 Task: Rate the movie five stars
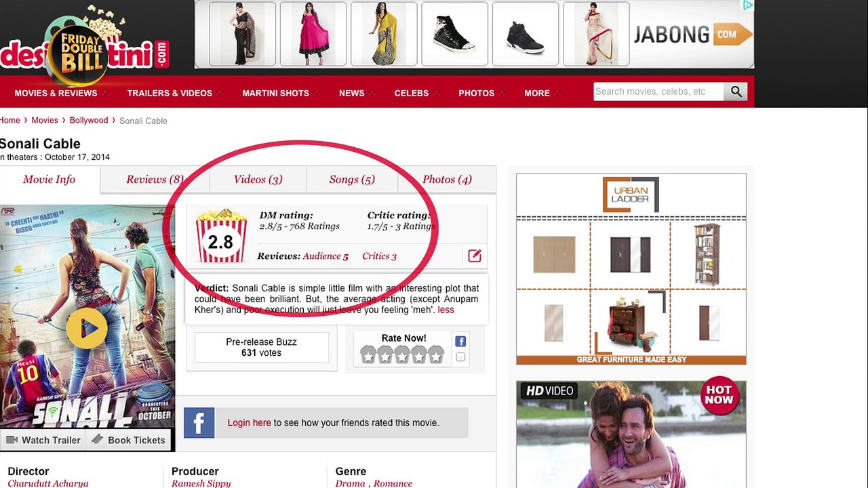pyautogui.click(x=436, y=354)
